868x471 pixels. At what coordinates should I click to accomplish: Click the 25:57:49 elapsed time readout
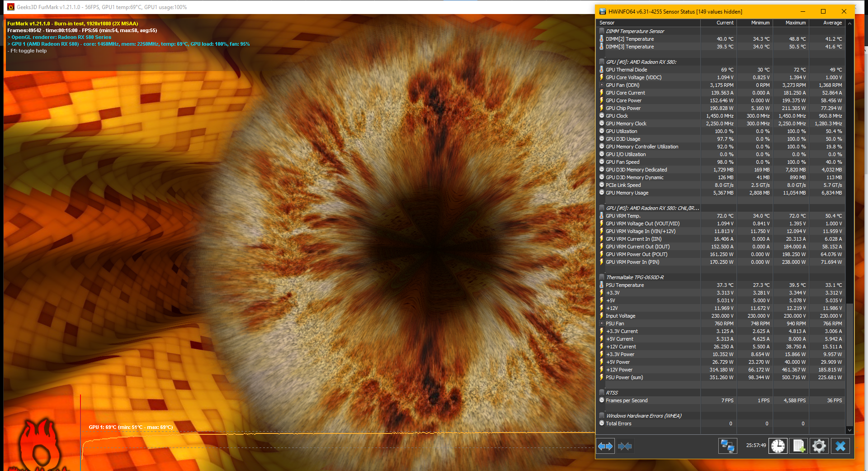pyautogui.click(x=756, y=445)
